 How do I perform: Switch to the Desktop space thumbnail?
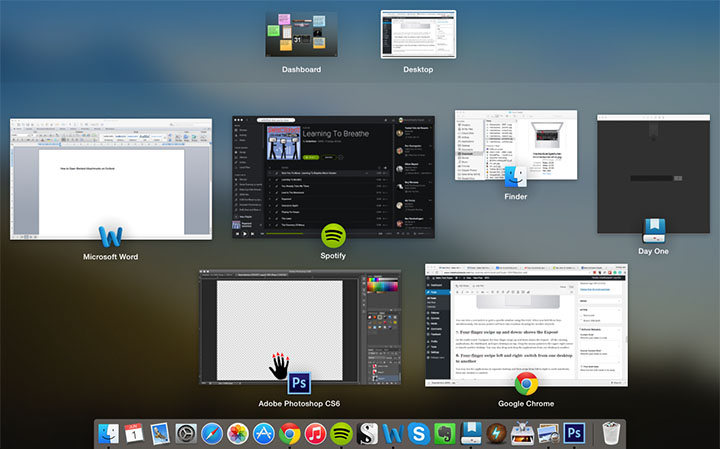click(418, 34)
